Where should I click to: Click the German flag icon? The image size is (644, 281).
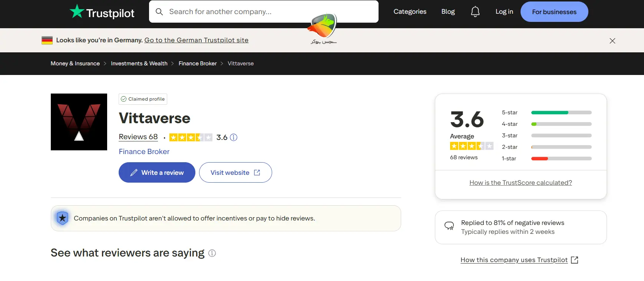click(47, 40)
